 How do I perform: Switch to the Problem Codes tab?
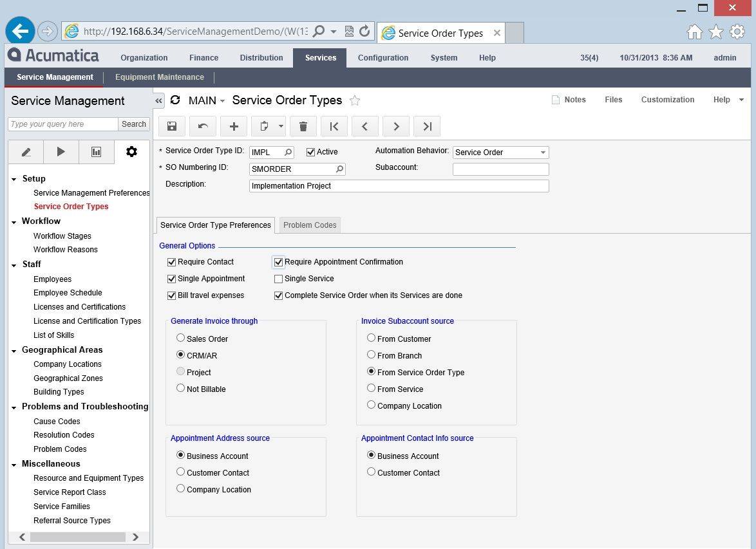(x=310, y=225)
